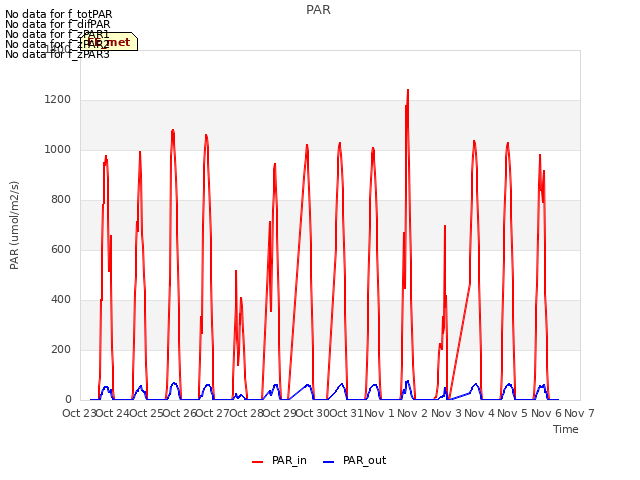
Task: Click the Nov 1 x-axis tick label
Action: coord(379,413)
